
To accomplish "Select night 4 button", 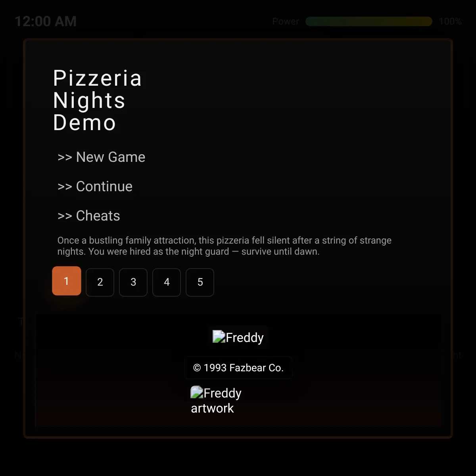I will (x=167, y=282).
